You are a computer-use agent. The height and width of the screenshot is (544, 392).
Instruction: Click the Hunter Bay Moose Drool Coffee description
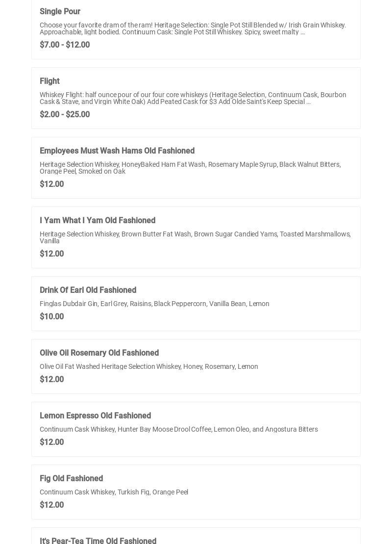click(178, 429)
